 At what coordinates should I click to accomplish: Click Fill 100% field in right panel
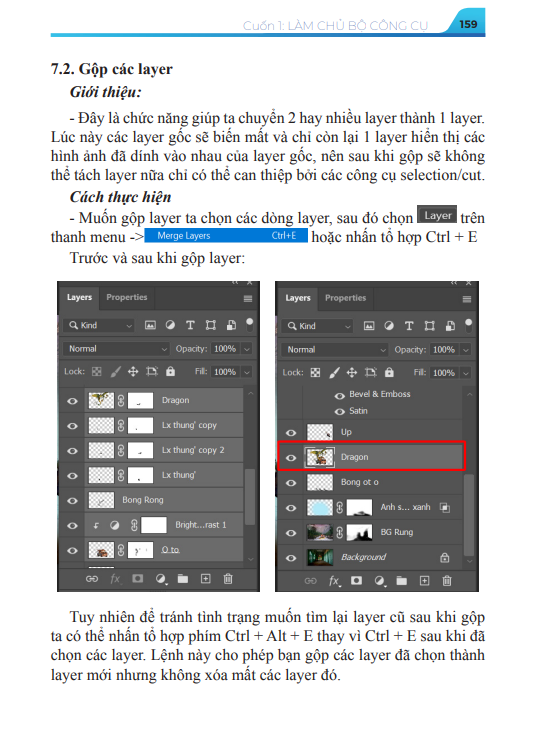point(444,373)
